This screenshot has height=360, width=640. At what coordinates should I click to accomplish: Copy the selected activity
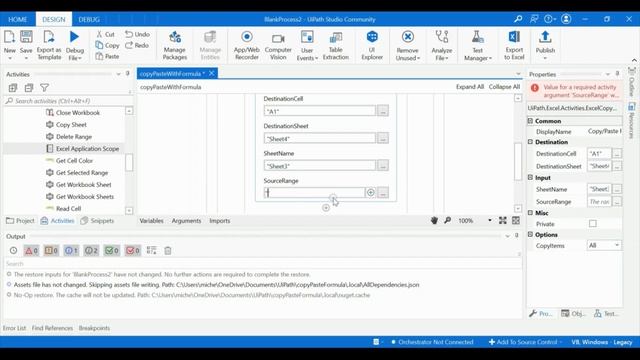click(x=107, y=45)
